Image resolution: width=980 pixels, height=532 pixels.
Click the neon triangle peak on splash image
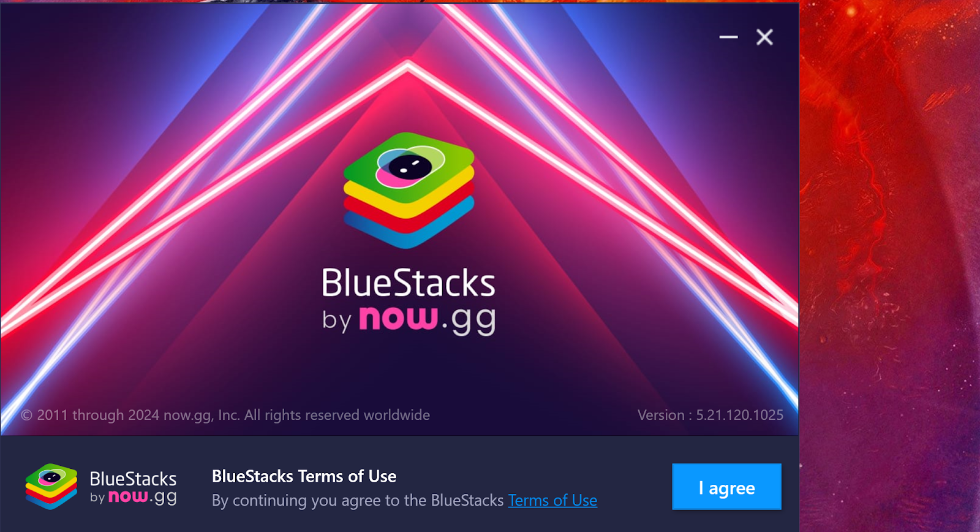(409, 63)
